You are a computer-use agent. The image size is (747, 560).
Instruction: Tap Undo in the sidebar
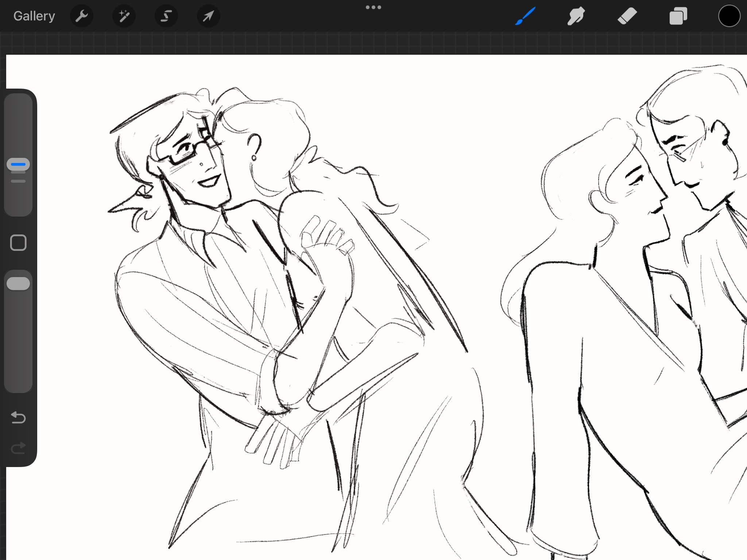18,418
